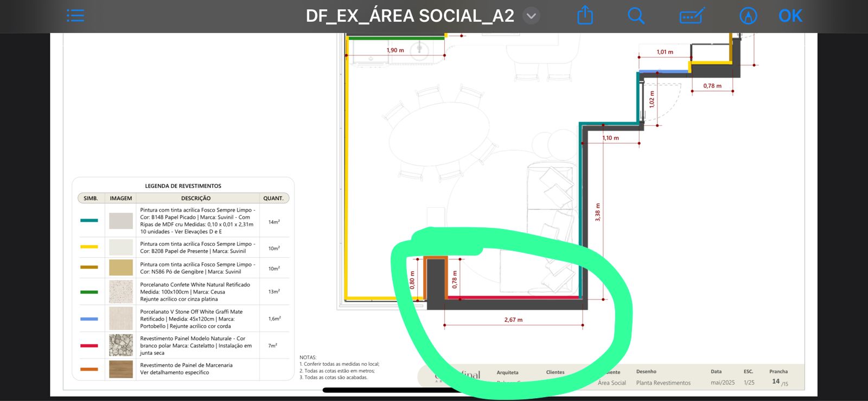Click the 2,67 m dimension label
This screenshot has width=868, height=401.
[513, 320]
